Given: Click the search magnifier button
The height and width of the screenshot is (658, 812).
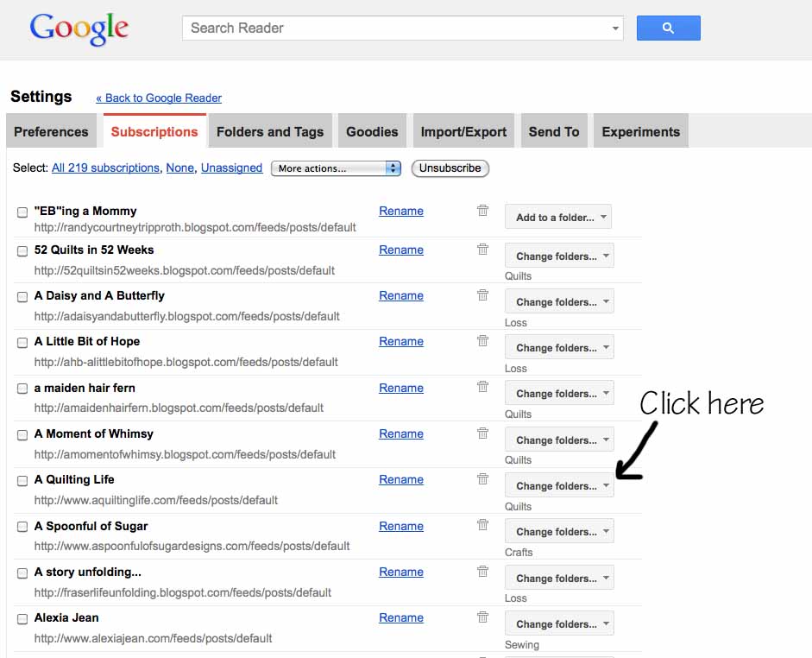Looking at the screenshot, I should coord(668,28).
